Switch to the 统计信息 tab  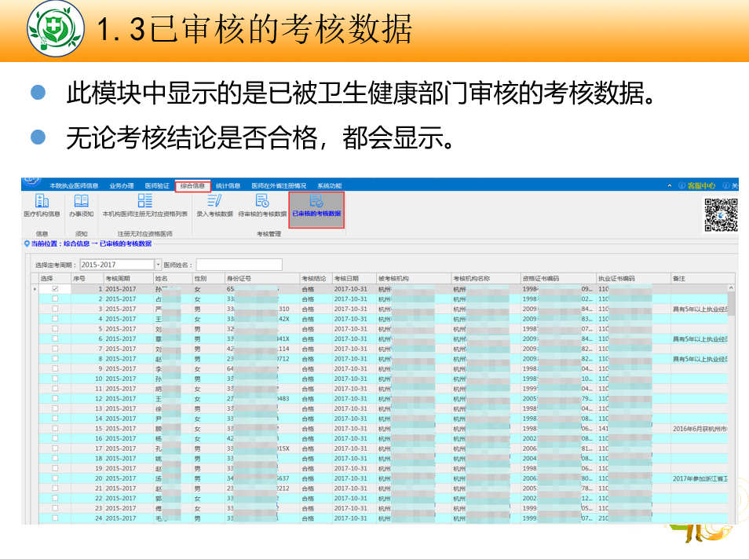(228, 186)
